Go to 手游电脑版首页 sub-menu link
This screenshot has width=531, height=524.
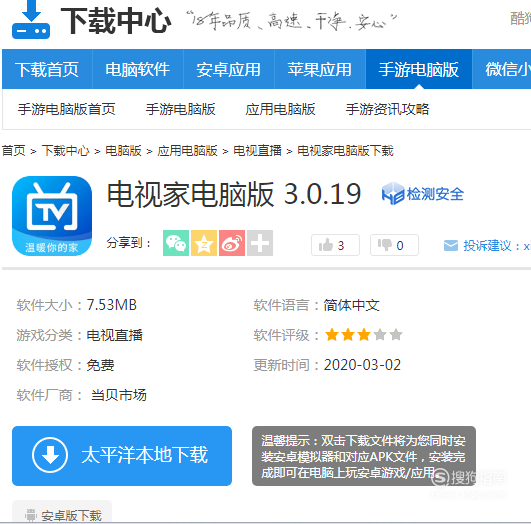[x=67, y=109]
